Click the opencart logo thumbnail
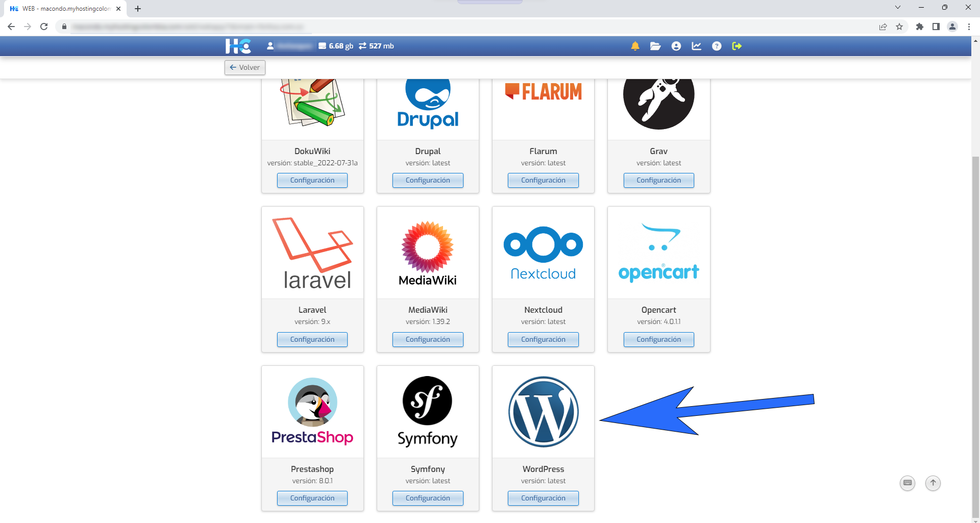This screenshot has width=980, height=523. pyautogui.click(x=658, y=253)
